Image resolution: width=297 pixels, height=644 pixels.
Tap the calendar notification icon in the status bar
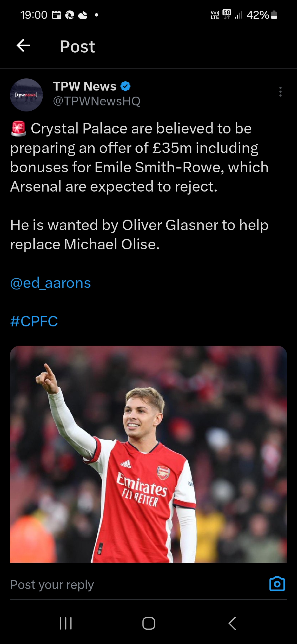pyautogui.click(x=57, y=15)
